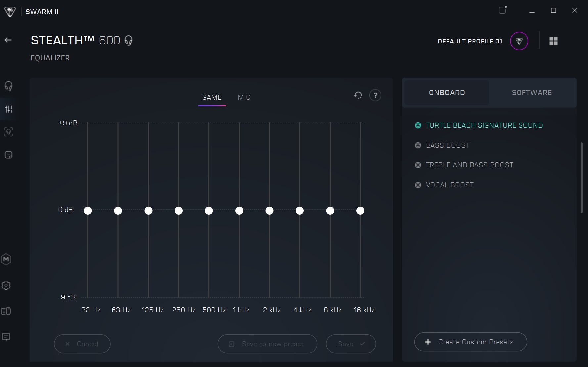Image resolution: width=588 pixels, height=367 pixels.
Task: Open the feedback chat sidebar icon
Action: click(6, 337)
